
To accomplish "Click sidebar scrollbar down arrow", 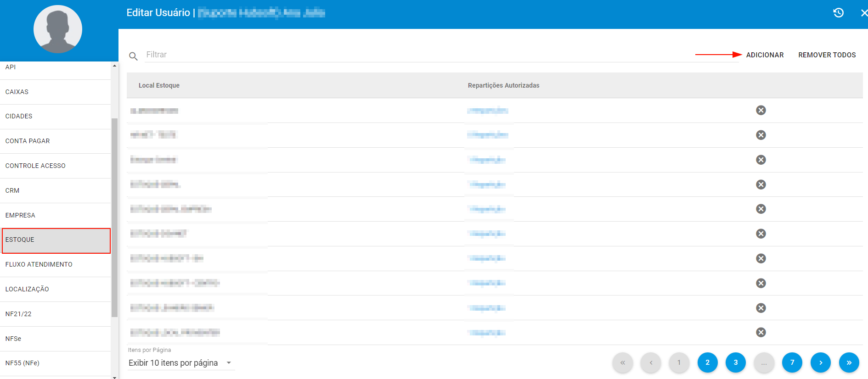I will (x=114, y=377).
